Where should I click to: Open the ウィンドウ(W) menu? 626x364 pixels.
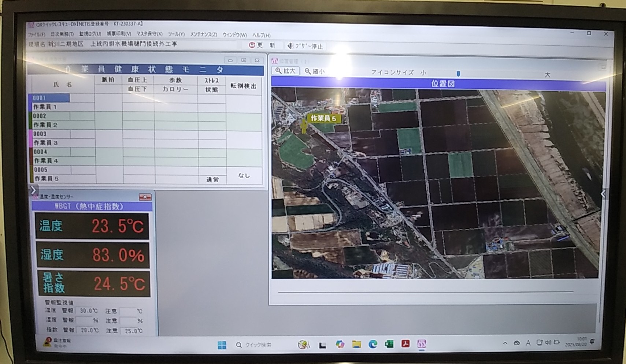coord(234,35)
